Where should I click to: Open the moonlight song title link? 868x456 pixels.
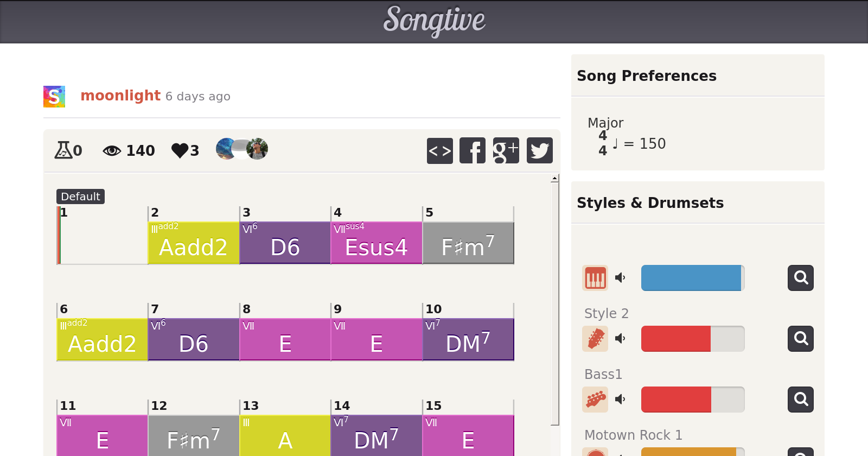tap(120, 96)
